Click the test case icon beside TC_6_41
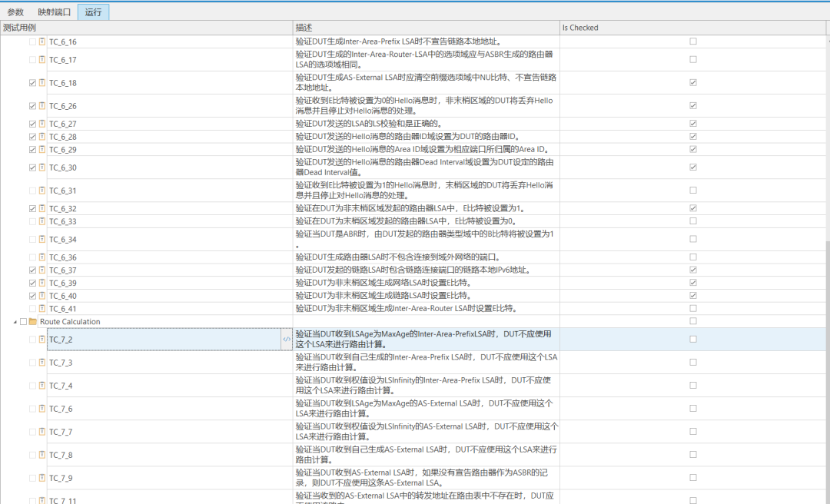This screenshot has width=830, height=504. point(42,308)
